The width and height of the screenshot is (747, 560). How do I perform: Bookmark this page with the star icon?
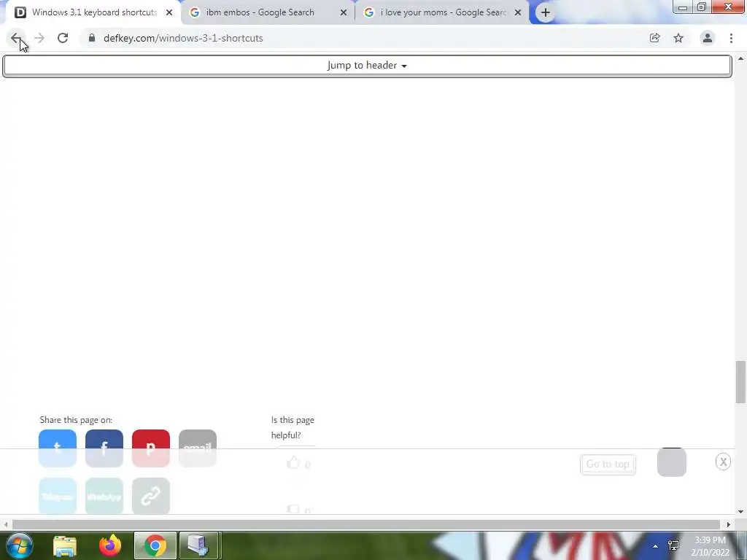[x=678, y=38]
